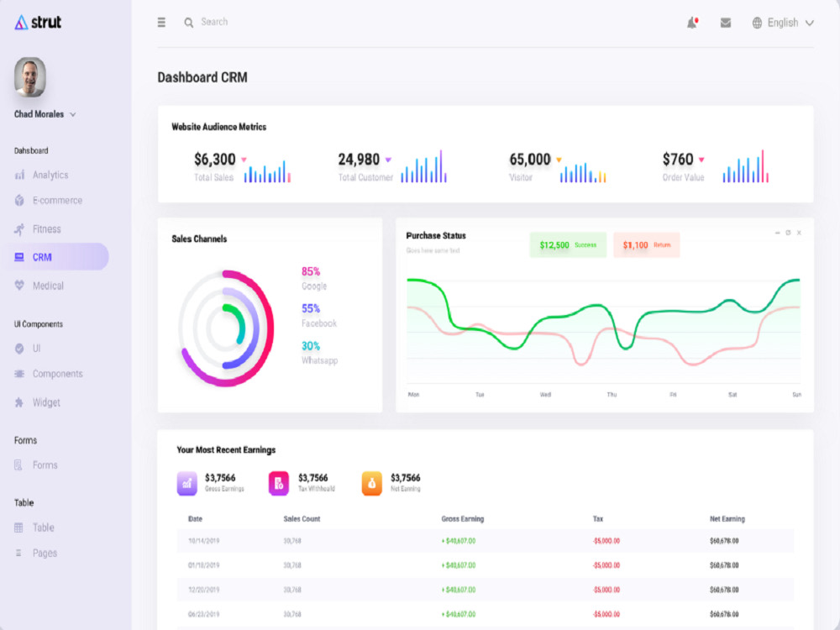Open Forms page in sidebar
840x630 pixels.
tap(45, 465)
